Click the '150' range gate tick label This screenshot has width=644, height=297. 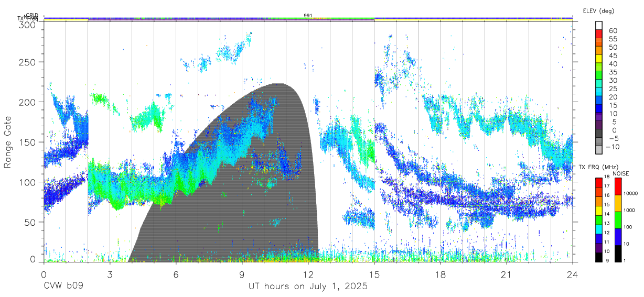27,142
